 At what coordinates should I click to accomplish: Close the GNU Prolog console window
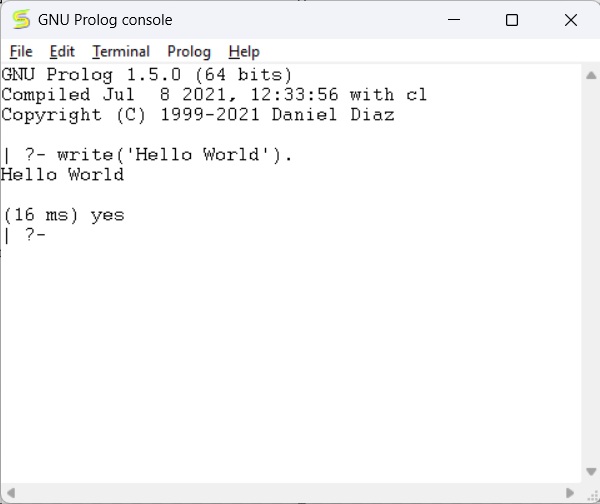(x=570, y=20)
